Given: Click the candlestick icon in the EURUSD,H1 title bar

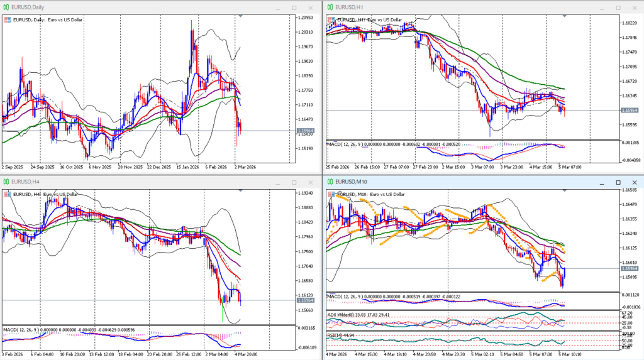Looking at the screenshot, I should (x=330, y=8).
